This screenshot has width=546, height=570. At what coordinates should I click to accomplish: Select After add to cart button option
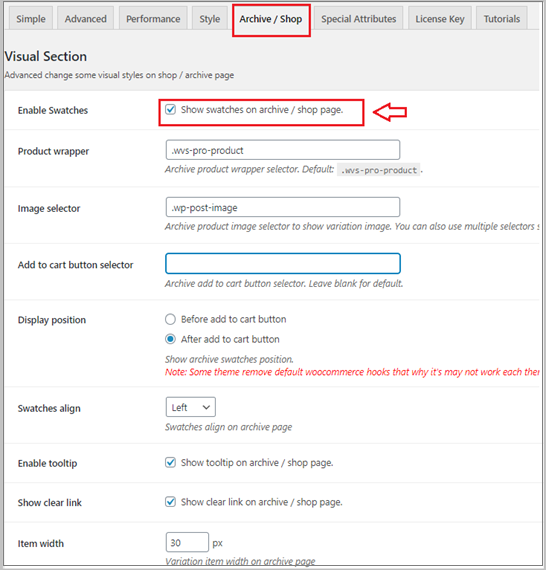tap(170, 339)
